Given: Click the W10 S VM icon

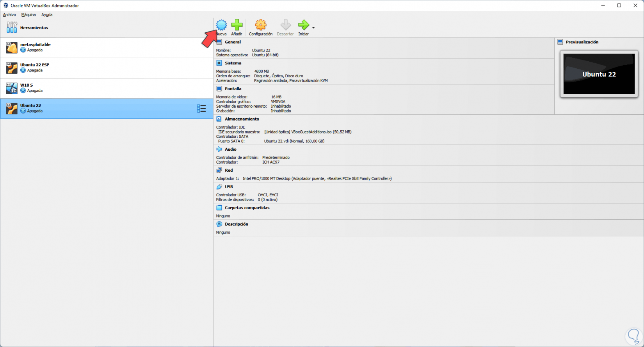Looking at the screenshot, I should point(12,88).
